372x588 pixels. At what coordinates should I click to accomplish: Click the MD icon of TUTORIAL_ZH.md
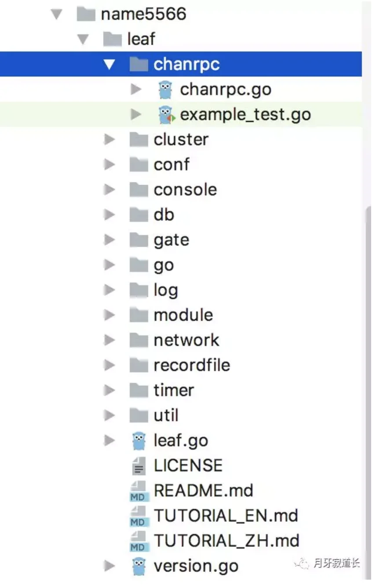(x=138, y=541)
